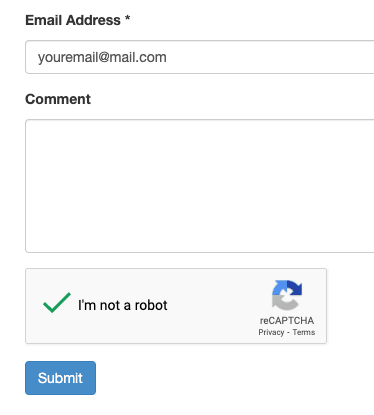Click the "I'm not a robot" label
The image size is (374, 415).
(x=123, y=305)
